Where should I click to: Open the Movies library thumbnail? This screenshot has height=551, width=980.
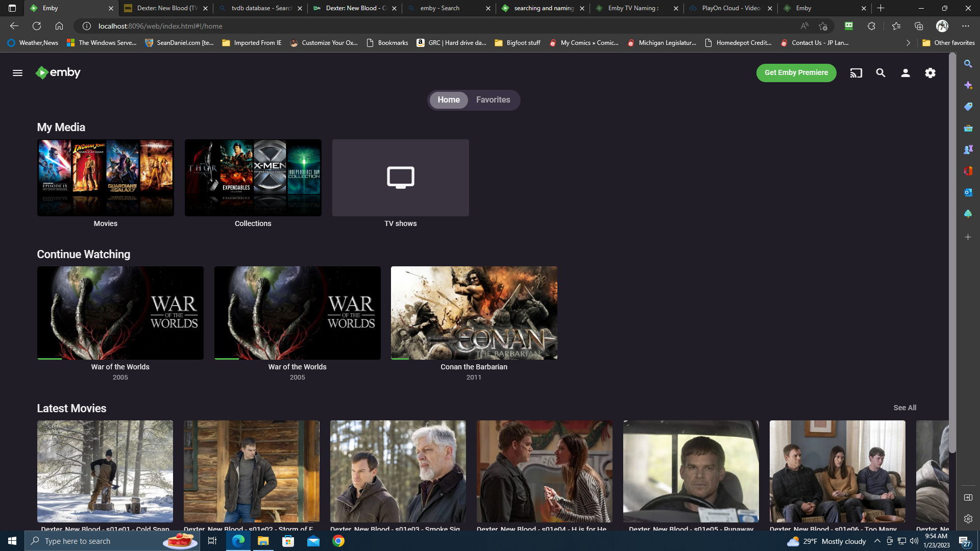click(x=105, y=178)
